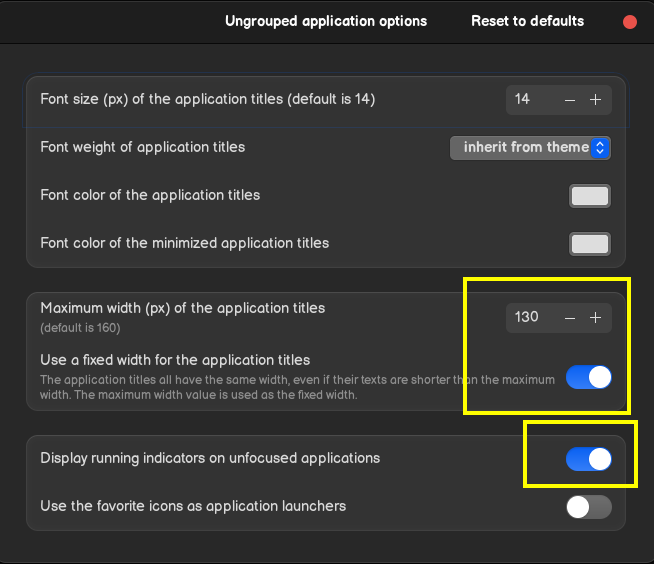Turn off running indicators on unfocused applications
Viewport: 654px width, 564px height.
[x=588, y=459]
